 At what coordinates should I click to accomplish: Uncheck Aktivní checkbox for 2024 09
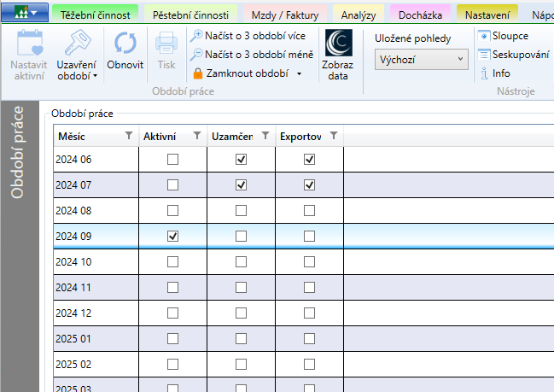(173, 236)
